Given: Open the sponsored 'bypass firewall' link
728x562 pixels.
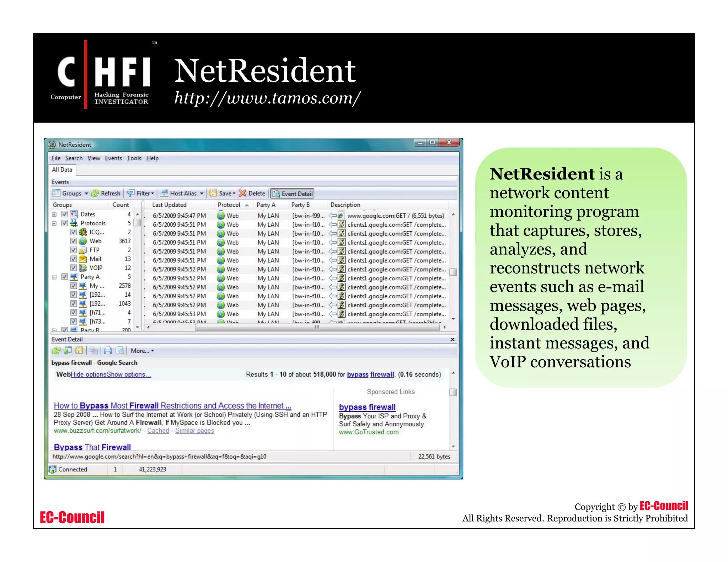Looking at the screenshot, I should [x=367, y=407].
